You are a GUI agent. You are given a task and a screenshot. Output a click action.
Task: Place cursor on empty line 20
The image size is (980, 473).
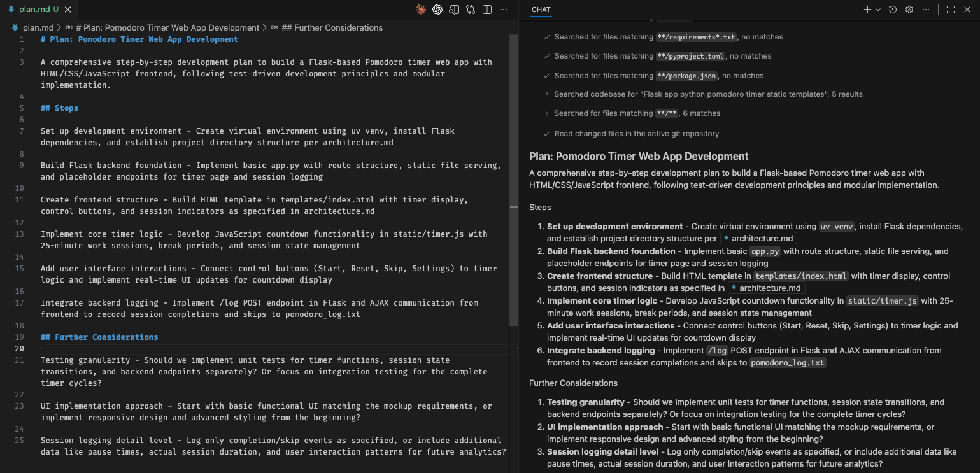(x=255, y=349)
